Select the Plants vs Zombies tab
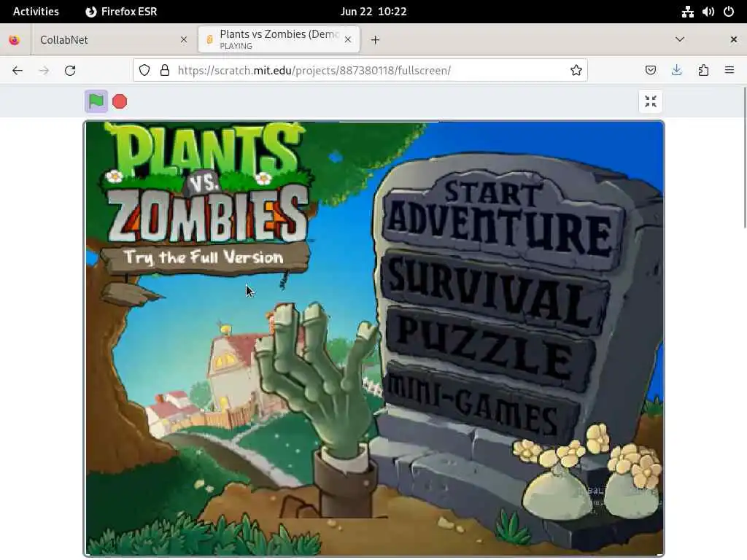Screen dimensions: 747x560 pos(279,40)
